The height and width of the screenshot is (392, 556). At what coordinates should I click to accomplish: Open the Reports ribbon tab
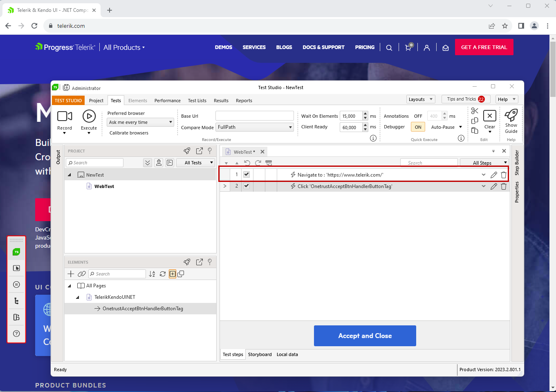pyautogui.click(x=244, y=101)
